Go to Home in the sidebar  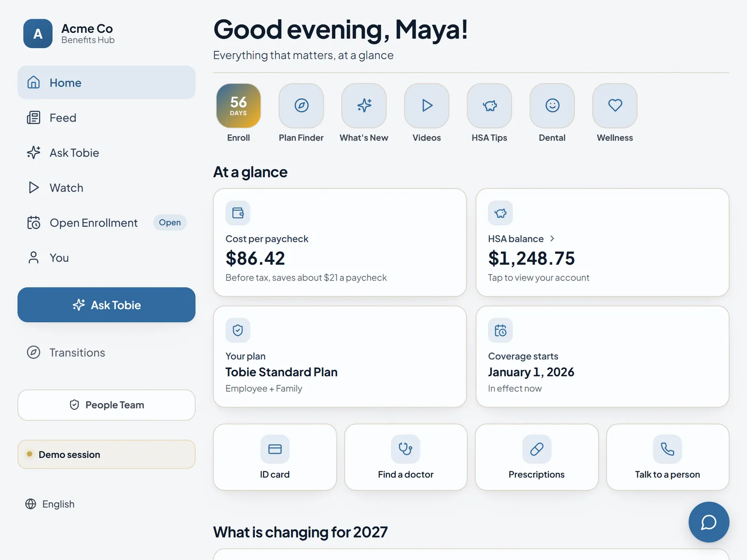pyautogui.click(x=106, y=83)
